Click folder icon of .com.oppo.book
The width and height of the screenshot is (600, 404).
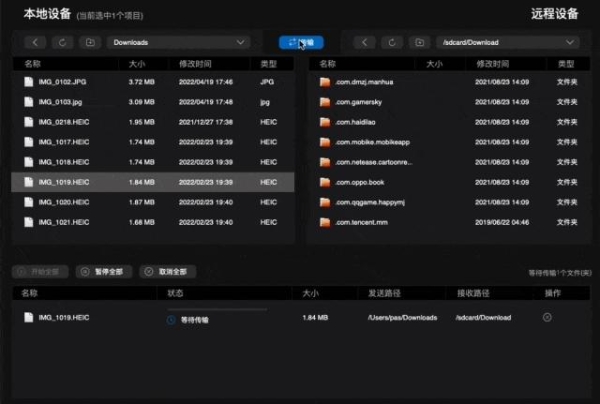[325, 182]
